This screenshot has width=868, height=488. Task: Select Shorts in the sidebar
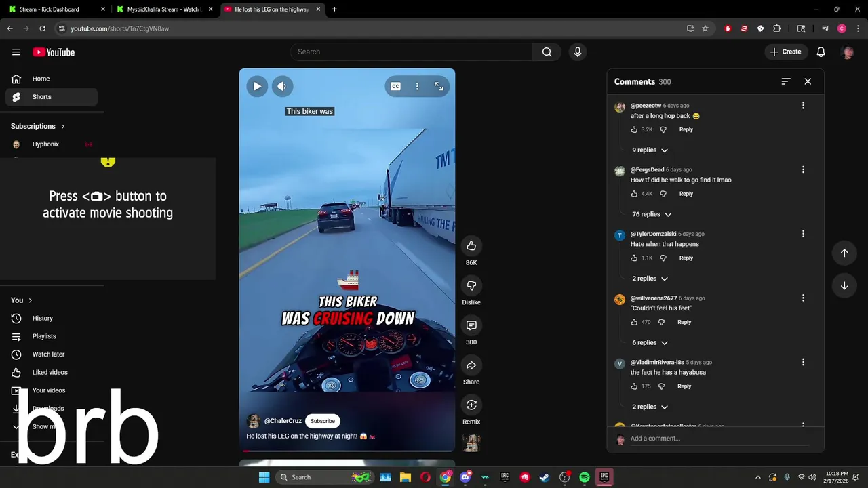pos(52,97)
